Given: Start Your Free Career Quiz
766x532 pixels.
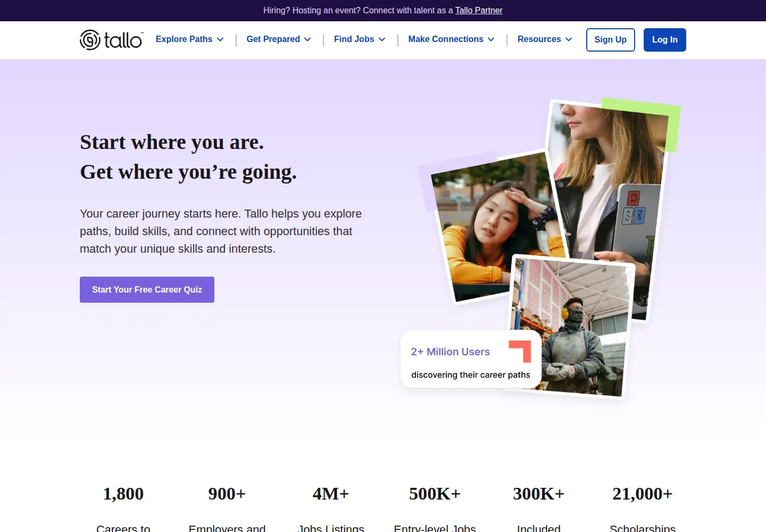Looking at the screenshot, I should [x=147, y=289].
